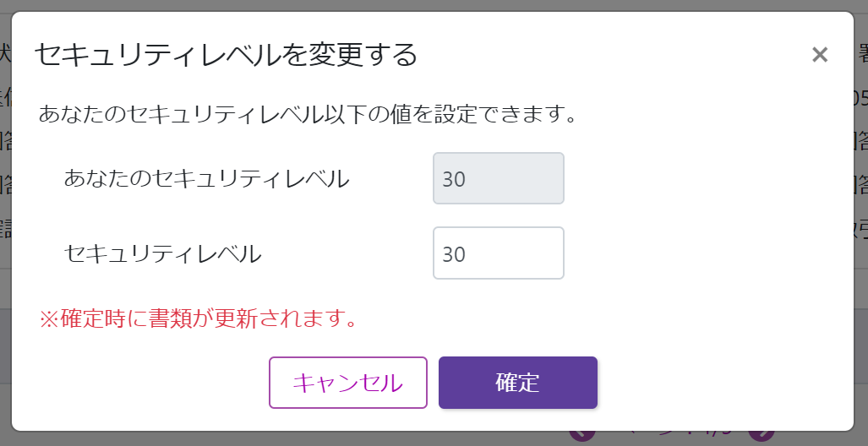Viewport: 868px width, 446px height.
Task: Close the dialog with the X icon
Action: coord(819,55)
